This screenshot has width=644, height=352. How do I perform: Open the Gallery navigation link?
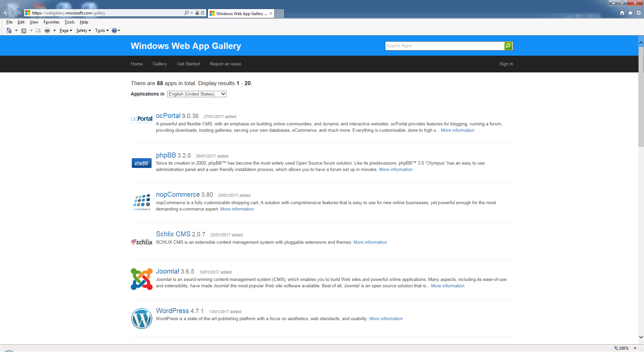(160, 64)
